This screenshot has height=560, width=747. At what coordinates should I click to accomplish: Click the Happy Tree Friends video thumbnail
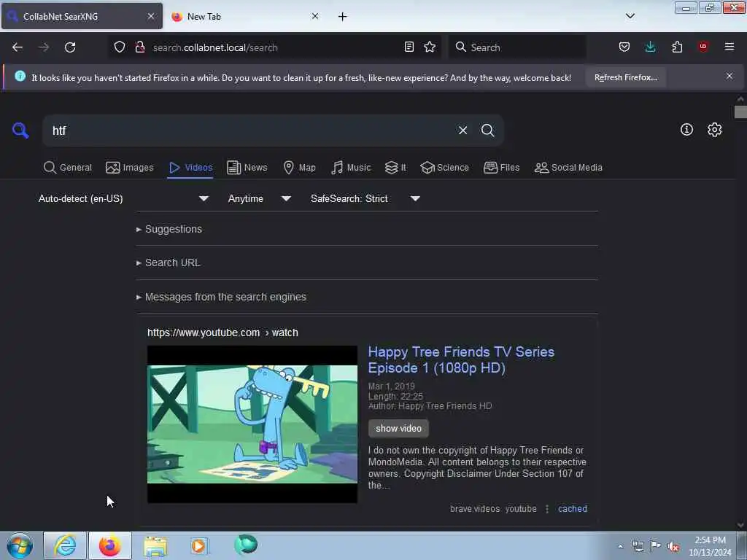click(x=252, y=424)
